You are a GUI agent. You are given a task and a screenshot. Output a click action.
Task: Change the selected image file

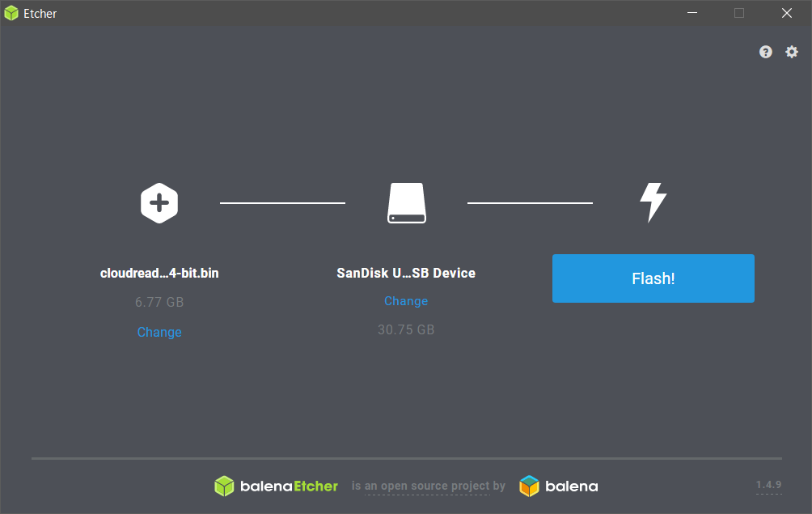[x=159, y=332]
